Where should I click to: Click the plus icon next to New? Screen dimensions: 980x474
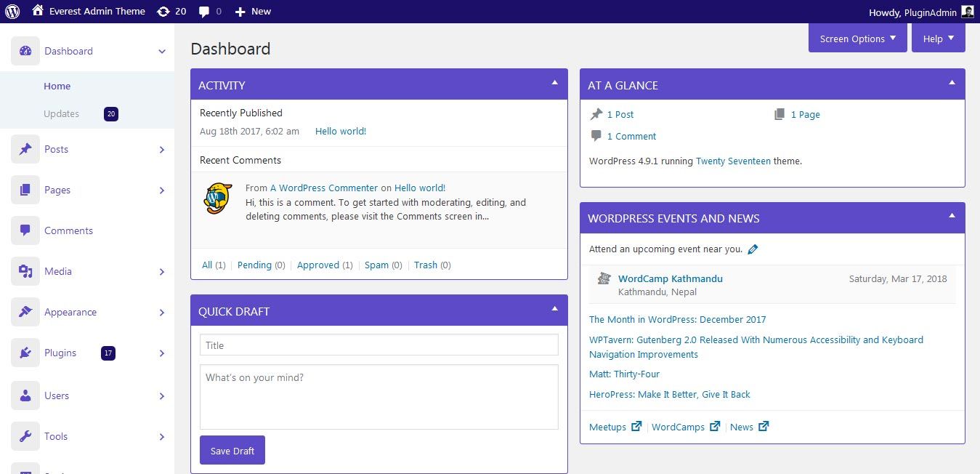[x=240, y=12]
